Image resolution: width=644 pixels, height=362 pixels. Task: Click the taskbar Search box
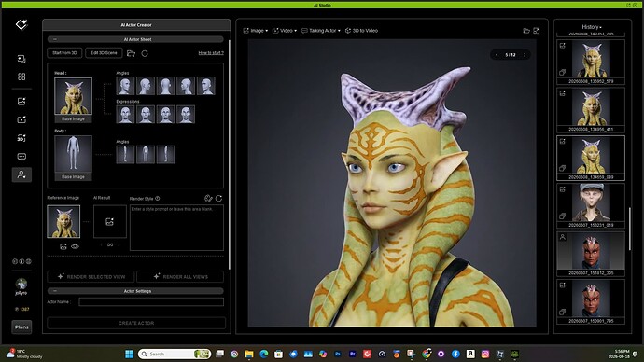tap(175, 354)
